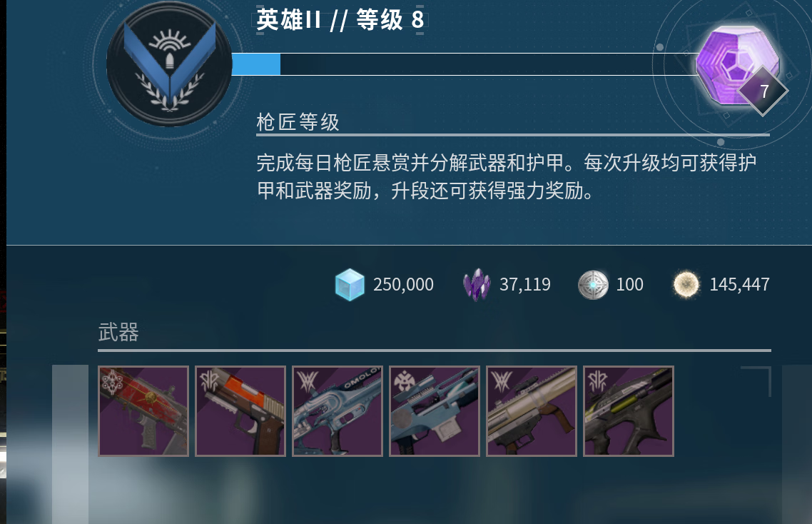Image resolution: width=812 pixels, height=524 pixels.
Task: Click the 枪匠等级 heading
Action: point(298,123)
